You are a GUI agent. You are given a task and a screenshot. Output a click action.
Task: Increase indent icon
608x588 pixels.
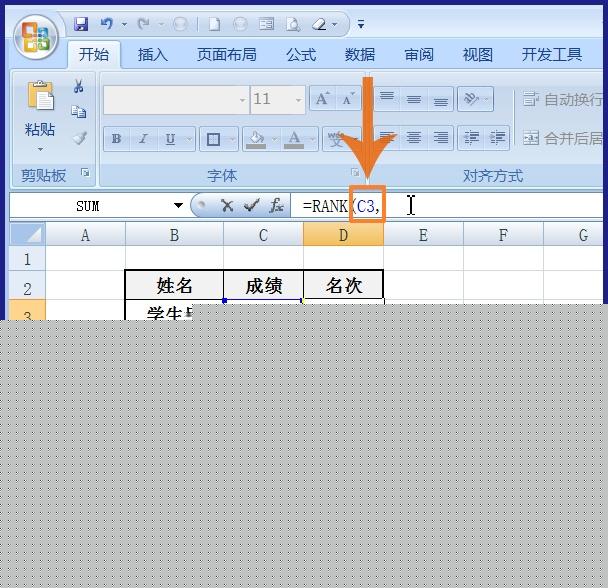[497, 138]
